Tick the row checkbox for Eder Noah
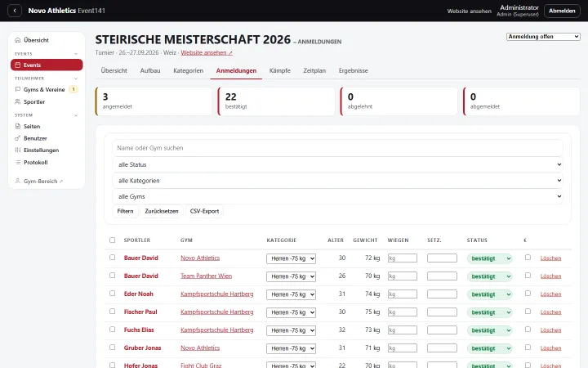The width and height of the screenshot is (588, 368). 112,294
